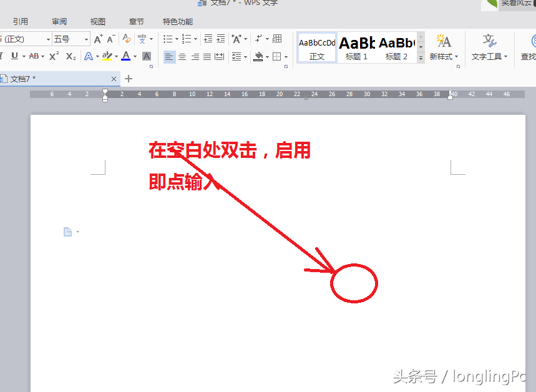
Task: Click the phonetic guide wén icon
Action: point(142,39)
